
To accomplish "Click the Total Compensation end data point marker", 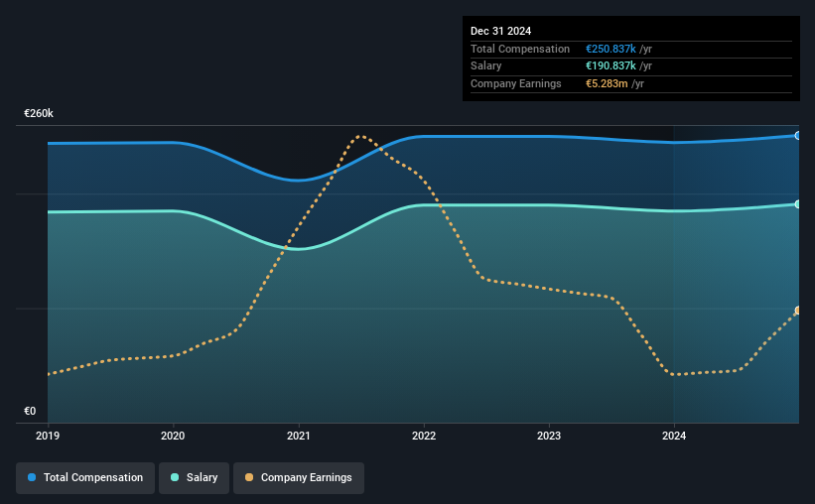I will [x=798, y=136].
